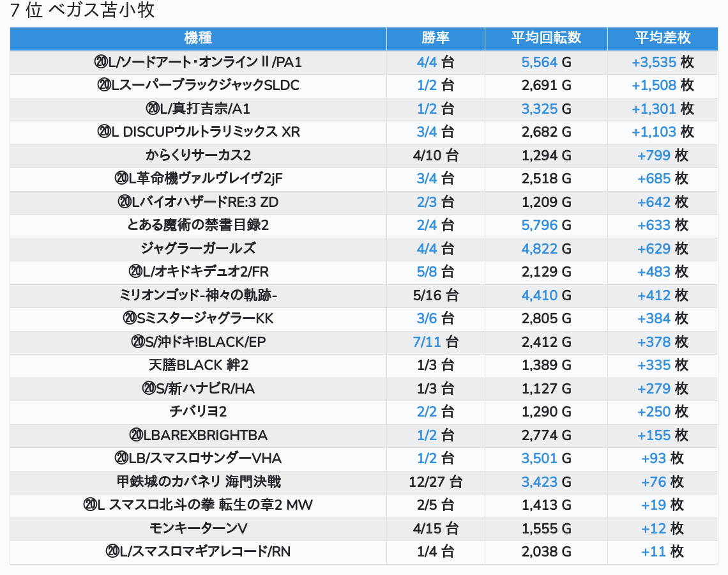Screen dimensions: 728x575
Task: Select the 1/4 台 win rate cell
Action: (x=436, y=552)
